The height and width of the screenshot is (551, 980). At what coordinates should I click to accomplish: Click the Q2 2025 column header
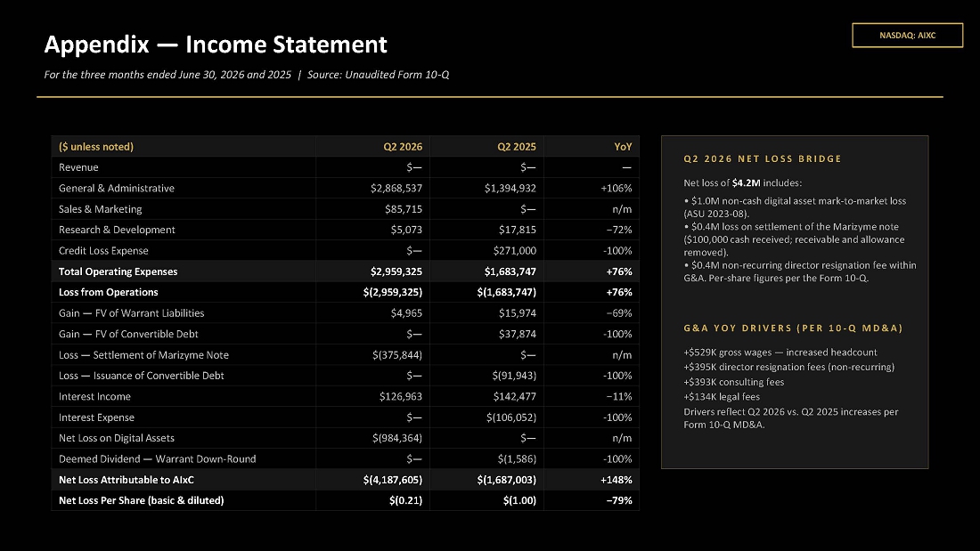pyautogui.click(x=516, y=147)
